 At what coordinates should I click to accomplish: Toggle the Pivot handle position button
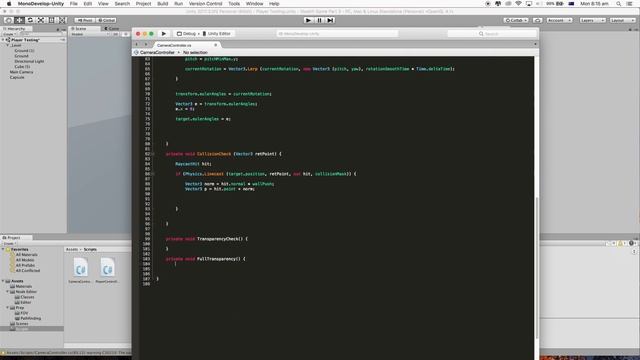(85, 20)
